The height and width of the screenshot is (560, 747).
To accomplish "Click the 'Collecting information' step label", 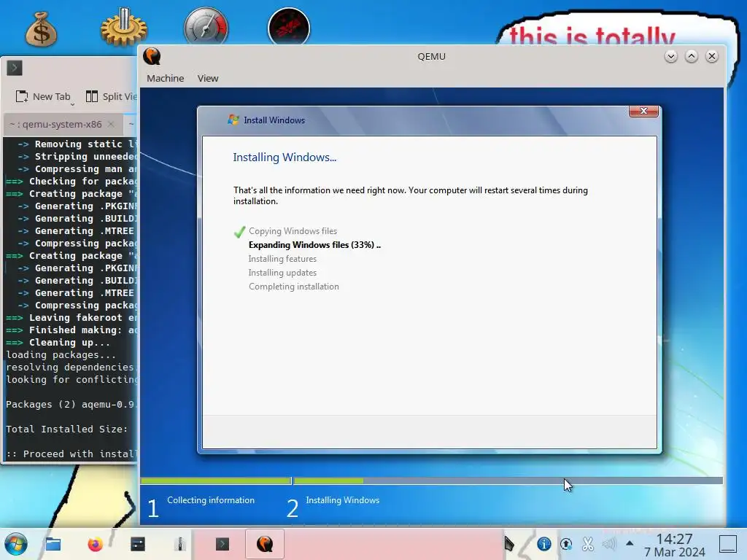I will tap(211, 500).
